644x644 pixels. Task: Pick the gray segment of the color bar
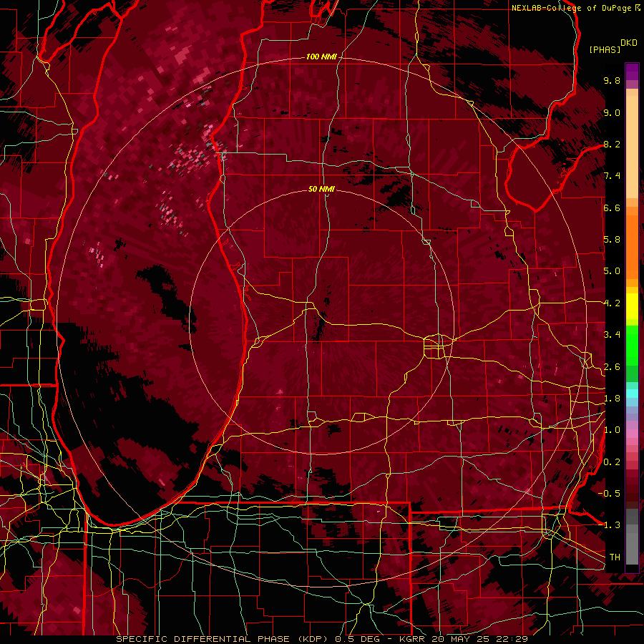[632, 538]
